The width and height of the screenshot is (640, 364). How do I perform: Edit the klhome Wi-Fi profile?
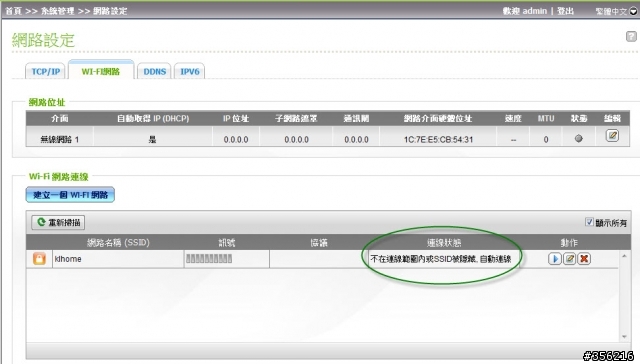[569, 259]
